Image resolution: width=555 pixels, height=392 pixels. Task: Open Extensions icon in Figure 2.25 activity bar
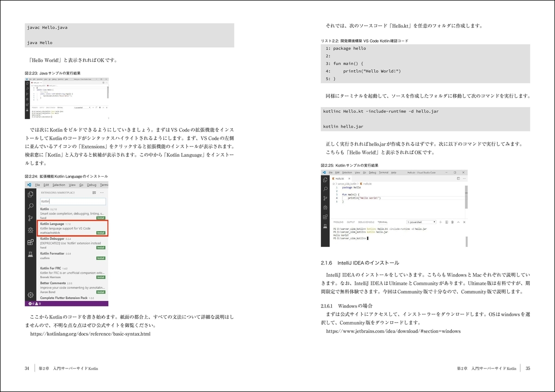pyautogui.click(x=325, y=217)
